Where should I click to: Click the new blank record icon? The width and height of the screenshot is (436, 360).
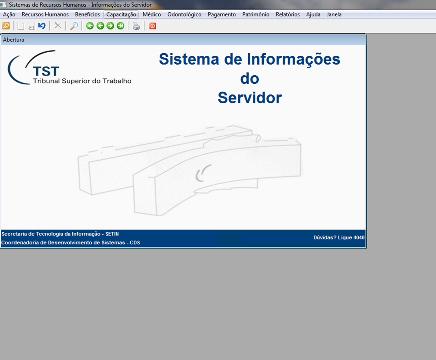point(21,26)
